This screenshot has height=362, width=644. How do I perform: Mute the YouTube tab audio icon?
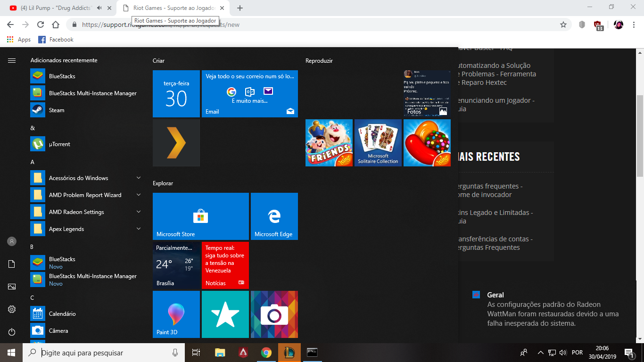coord(99,8)
